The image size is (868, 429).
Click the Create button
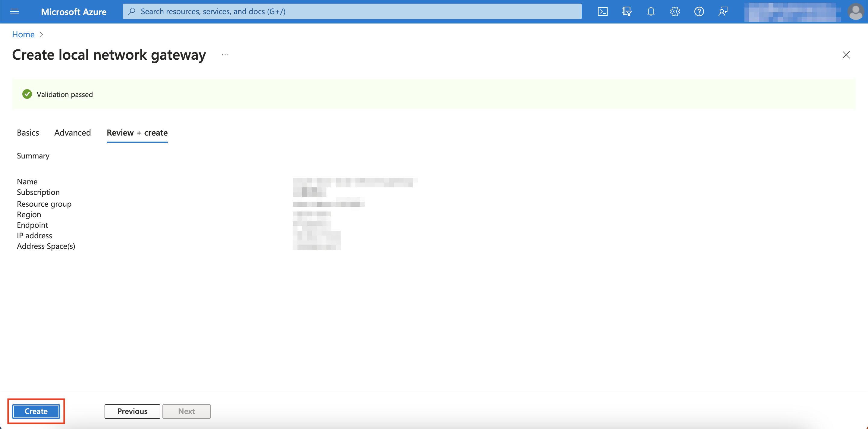click(x=36, y=411)
